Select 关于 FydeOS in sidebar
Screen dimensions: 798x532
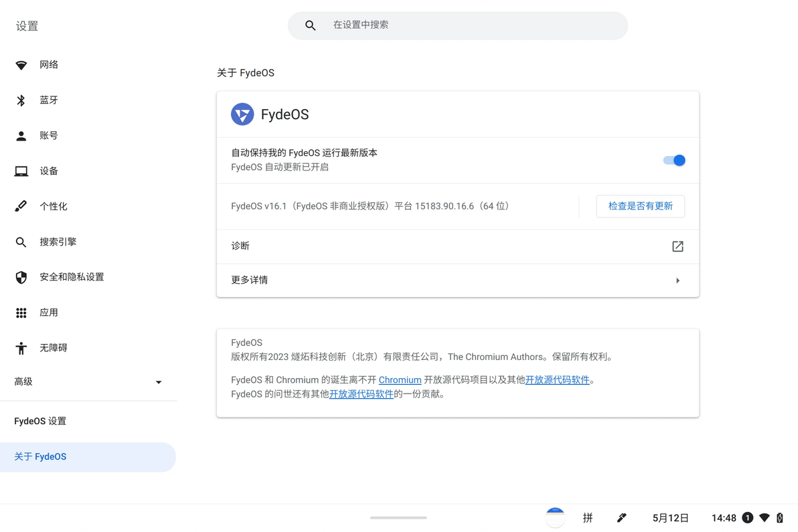tap(88, 457)
